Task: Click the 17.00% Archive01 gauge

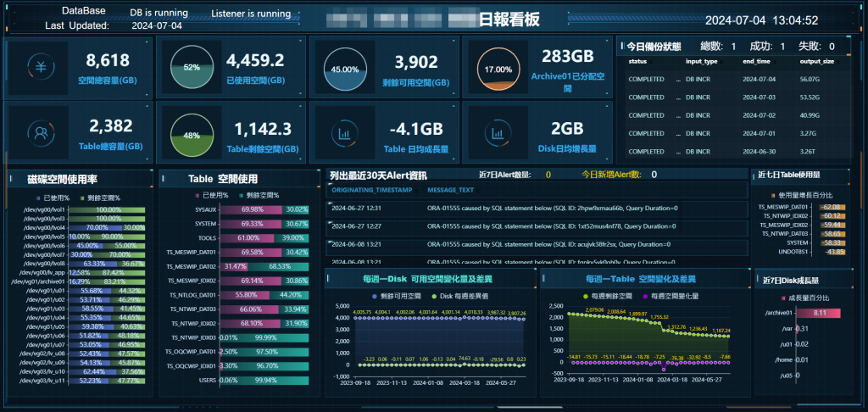Action: click(x=498, y=70)
